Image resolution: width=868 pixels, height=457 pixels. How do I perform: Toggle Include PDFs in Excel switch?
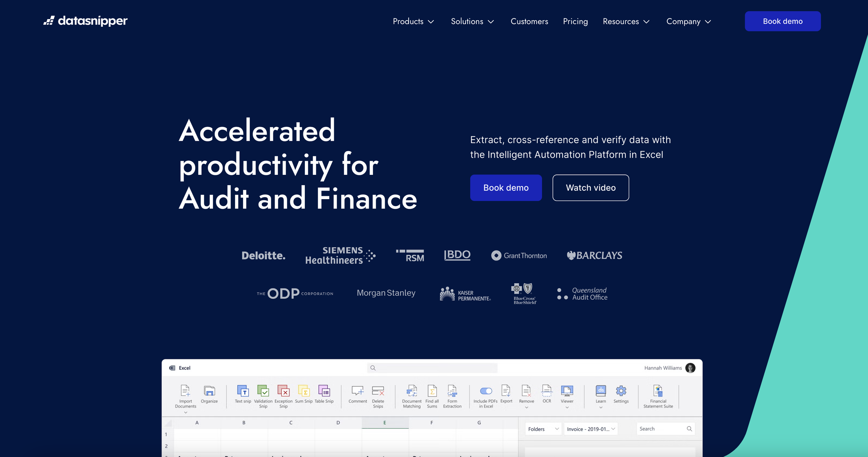tap(486, 391)
